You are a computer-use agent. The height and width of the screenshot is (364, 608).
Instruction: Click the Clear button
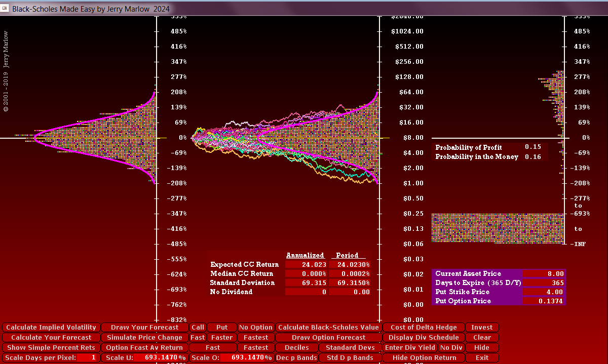pos(482,338)
